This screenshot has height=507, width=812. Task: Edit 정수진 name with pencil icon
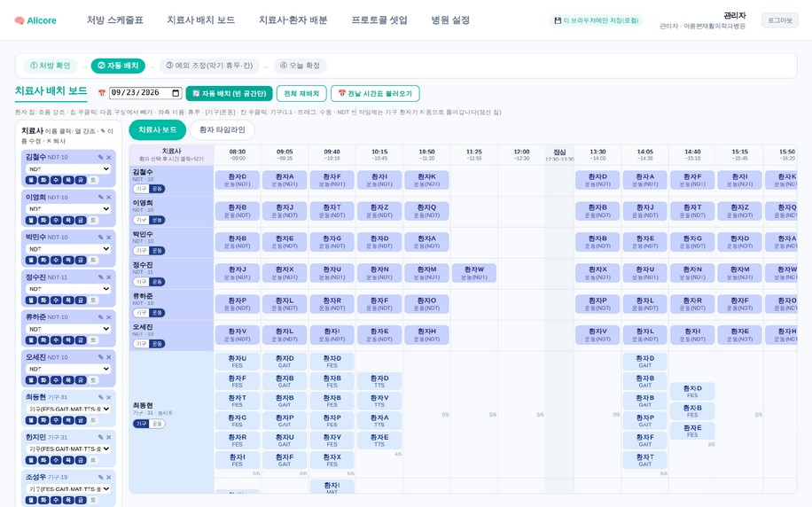click(100, 277)
